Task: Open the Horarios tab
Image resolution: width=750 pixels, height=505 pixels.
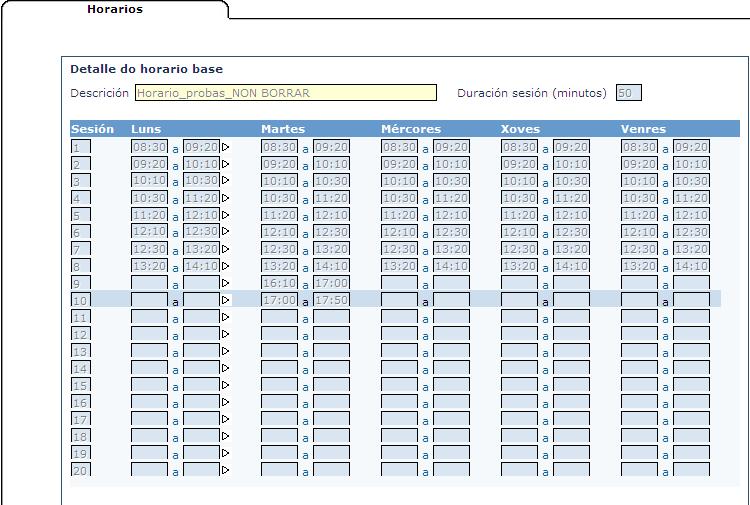Action: pyautogui.click(x=114, y=10)
